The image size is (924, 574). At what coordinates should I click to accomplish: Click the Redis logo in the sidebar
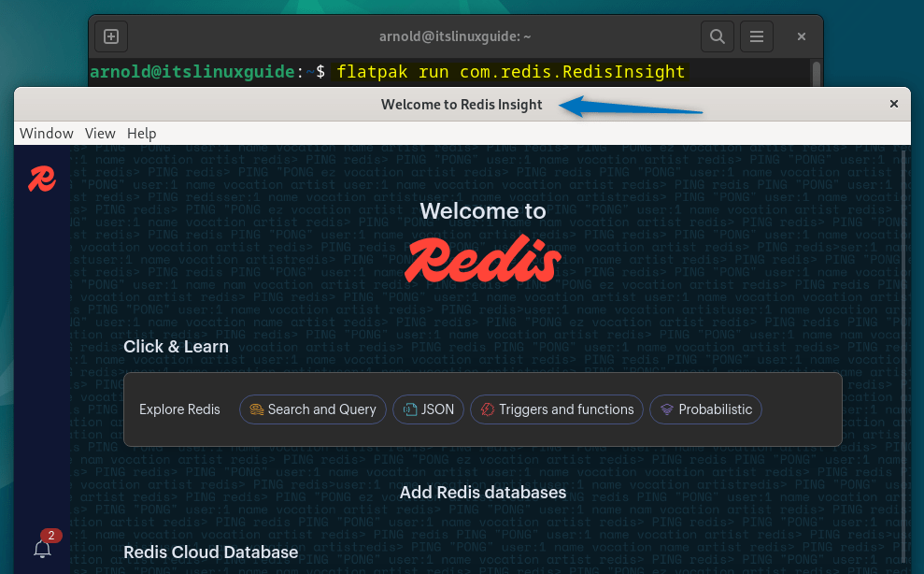pos(42,179)
